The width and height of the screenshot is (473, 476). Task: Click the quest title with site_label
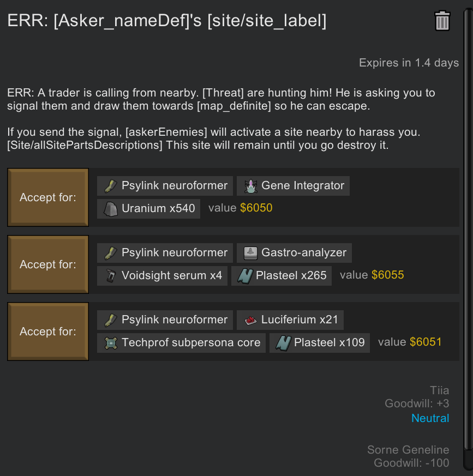point(167,21)
